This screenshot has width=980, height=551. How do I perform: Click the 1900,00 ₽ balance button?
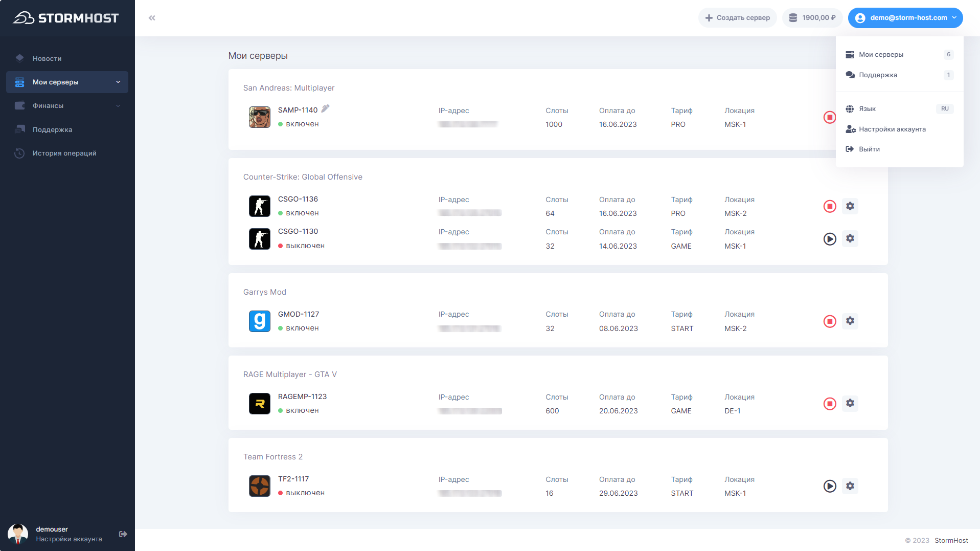(812, 18)
